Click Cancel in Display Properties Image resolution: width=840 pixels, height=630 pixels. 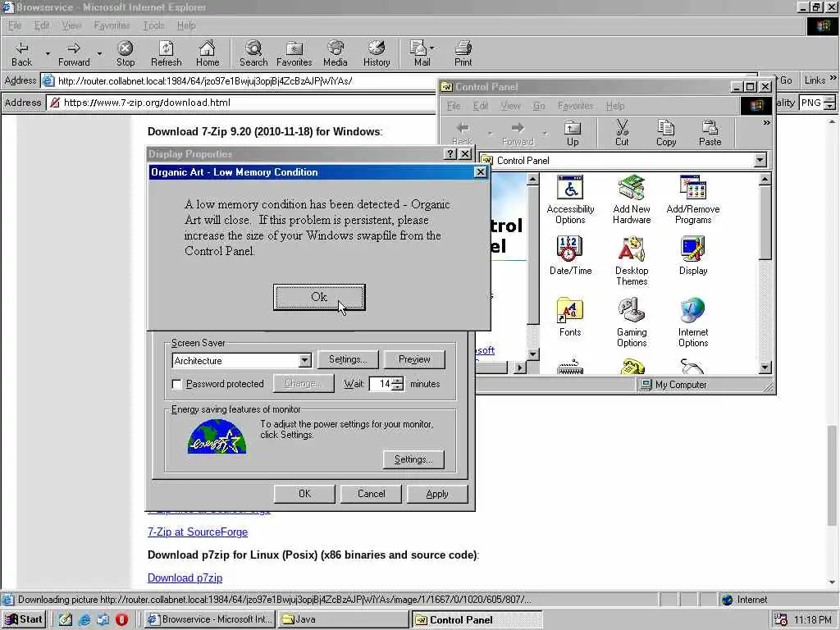372,494
